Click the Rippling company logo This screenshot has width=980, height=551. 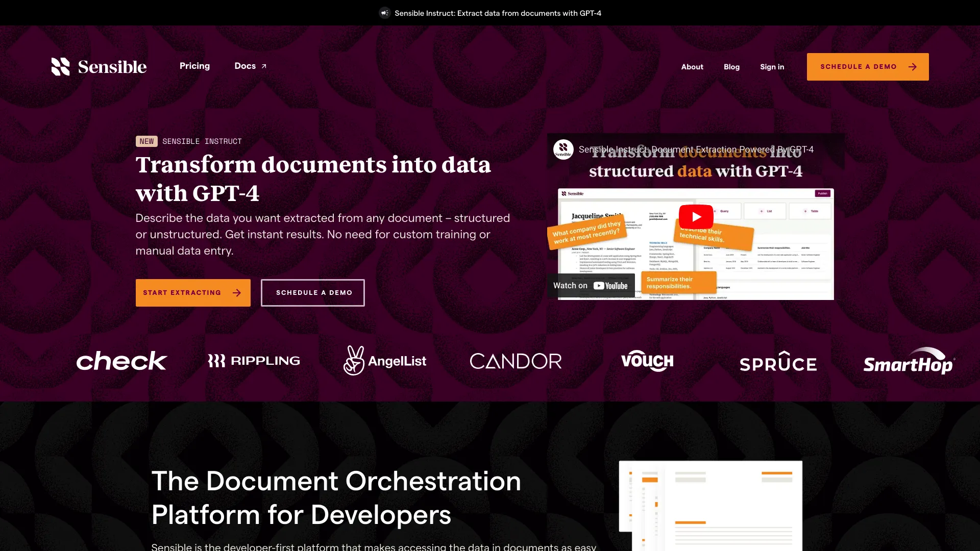(x=254, y=361)
